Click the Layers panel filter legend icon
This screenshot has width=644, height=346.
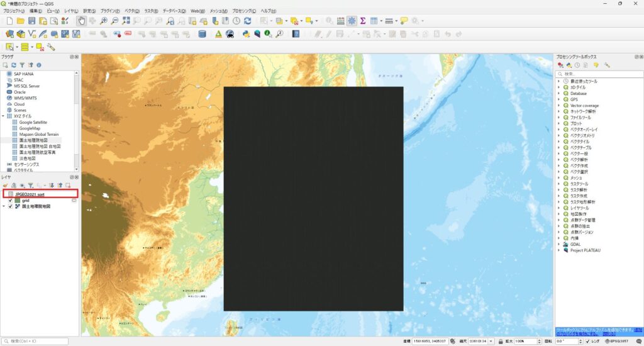point(30,186)
